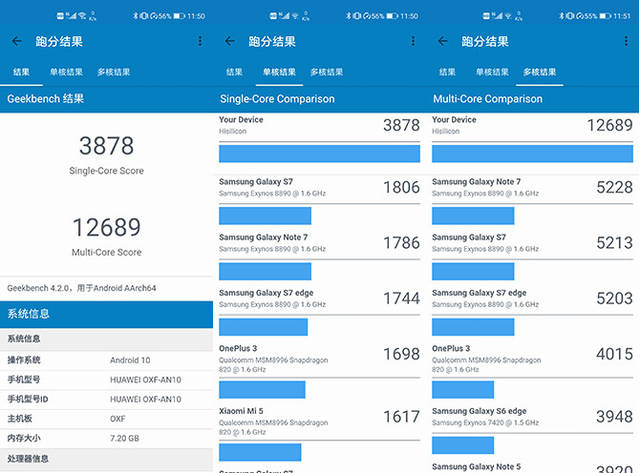
Task: Tap back arrow on Single-Core Comparison screen
Action: click(230, 41)
